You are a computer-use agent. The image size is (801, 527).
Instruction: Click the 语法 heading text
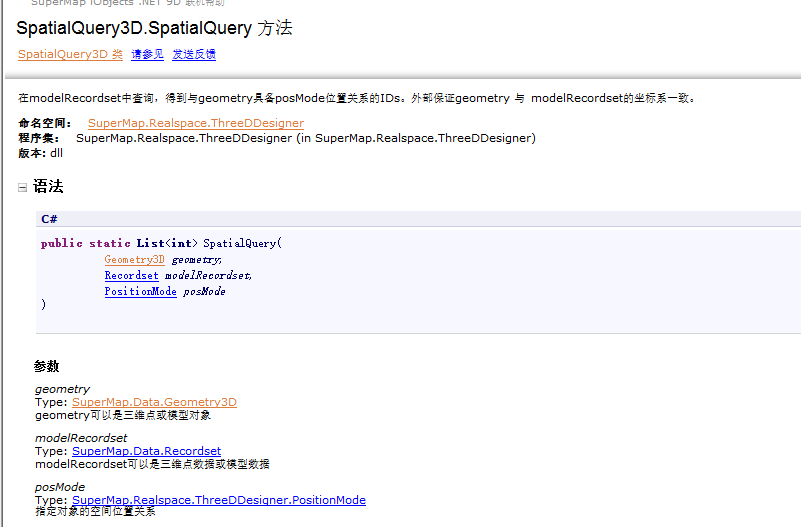(48, 186)
